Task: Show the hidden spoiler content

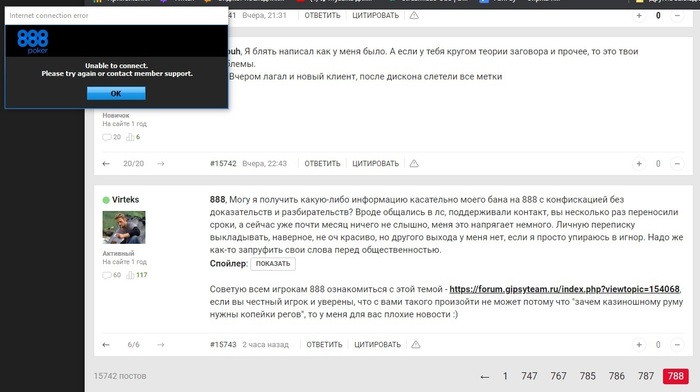Action: (x=273, y=263)
